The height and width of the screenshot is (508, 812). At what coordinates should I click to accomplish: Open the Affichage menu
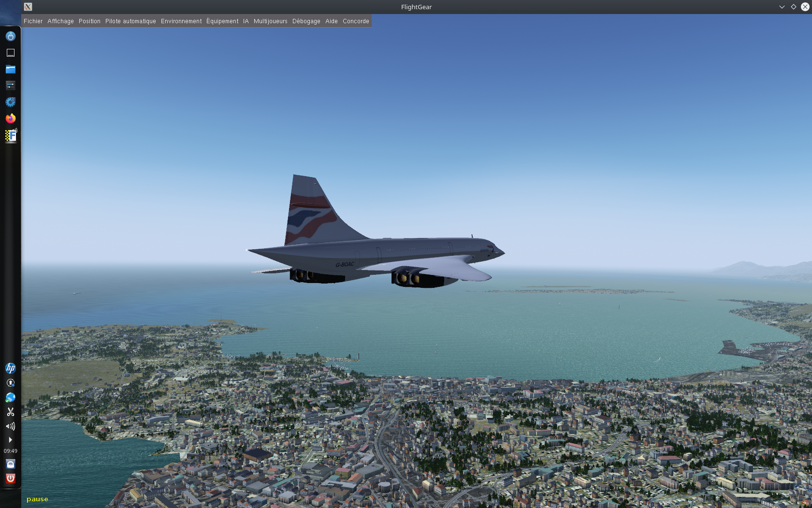coord(60,21)
